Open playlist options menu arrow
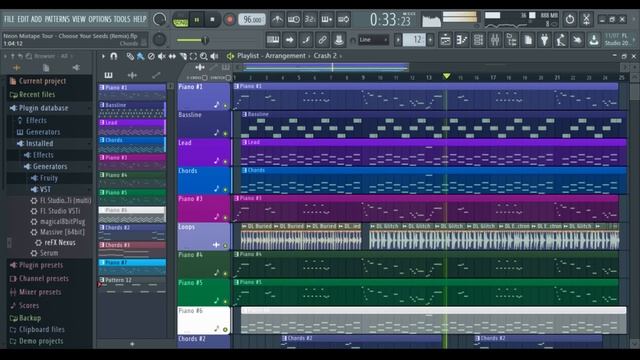The image size is (640, 360). click(x=103, y=56)
